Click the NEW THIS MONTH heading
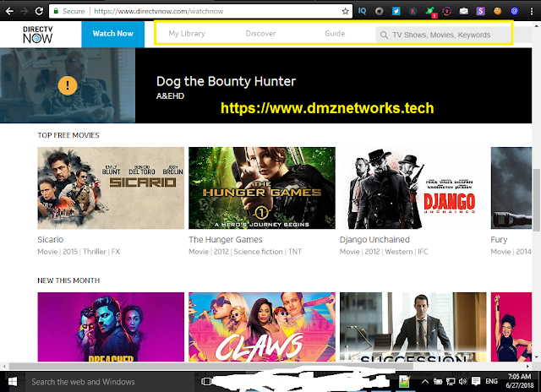This screenshot has width=541, height=392. click(x=68, y=280)
